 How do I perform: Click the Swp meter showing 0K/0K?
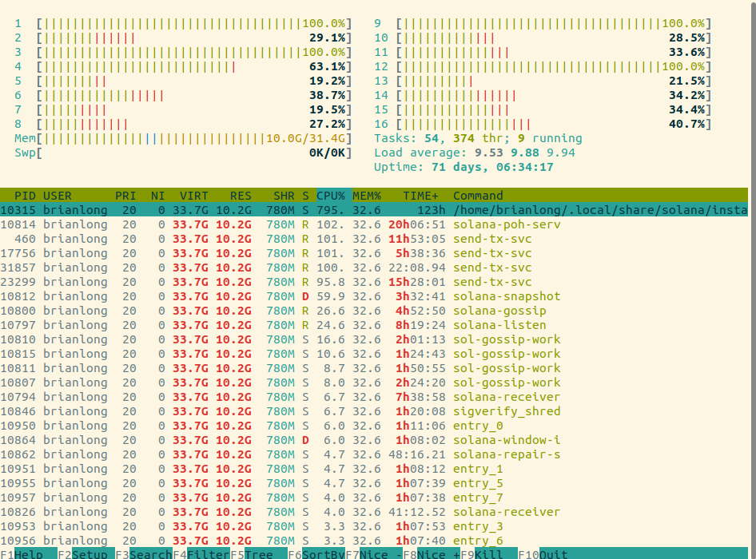183,153
